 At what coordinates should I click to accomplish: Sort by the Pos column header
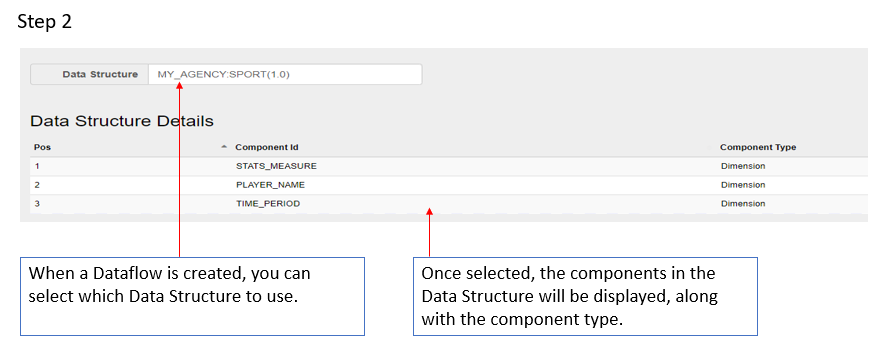point(43,147)
